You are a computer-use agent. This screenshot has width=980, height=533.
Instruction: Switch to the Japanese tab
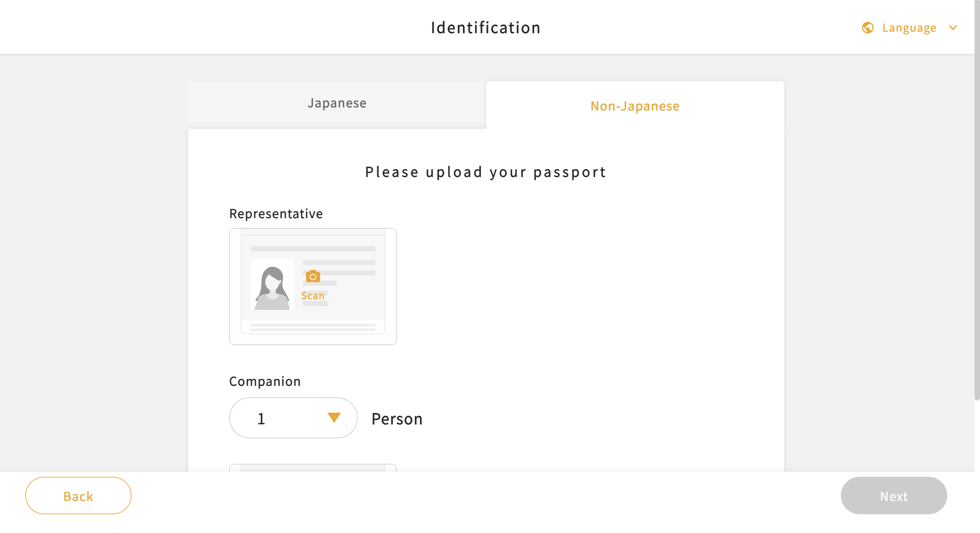pyautogui.click(x=337, y=103)
